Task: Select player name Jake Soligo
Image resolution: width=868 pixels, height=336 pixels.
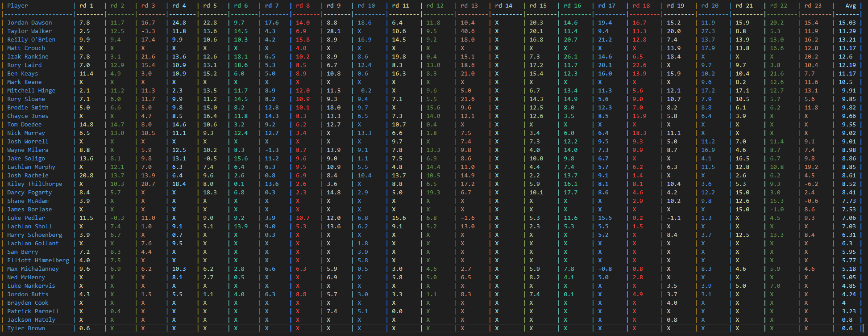Action: 26,159
